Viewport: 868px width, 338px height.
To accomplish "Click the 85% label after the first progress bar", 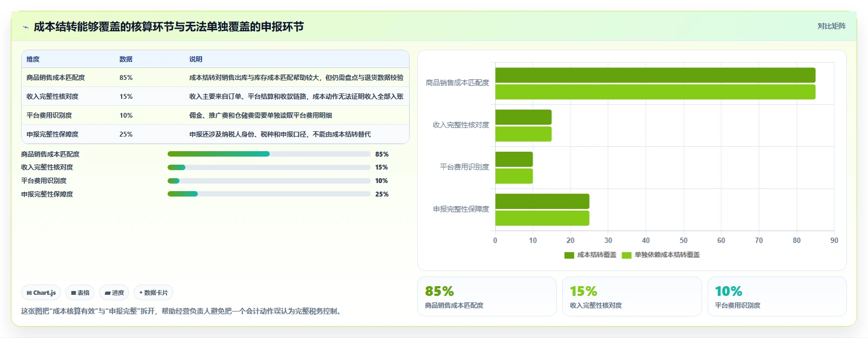I will pos(382,154).
